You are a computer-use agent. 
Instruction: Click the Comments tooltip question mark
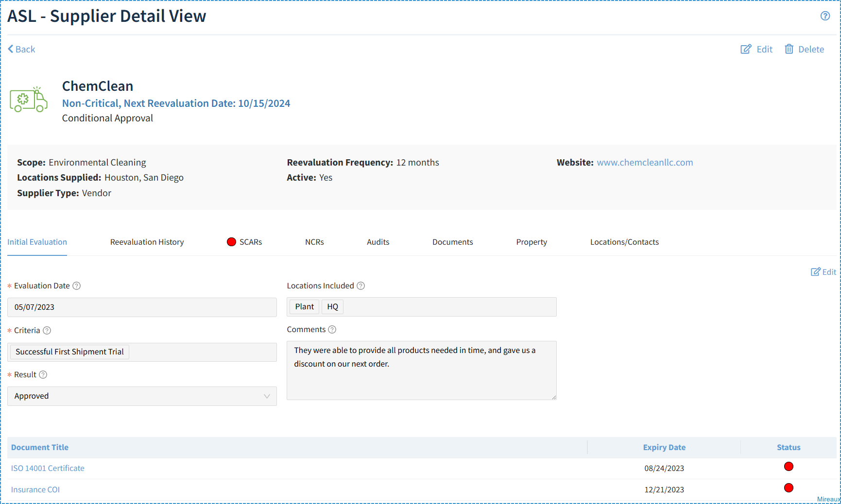click(332, 329)
